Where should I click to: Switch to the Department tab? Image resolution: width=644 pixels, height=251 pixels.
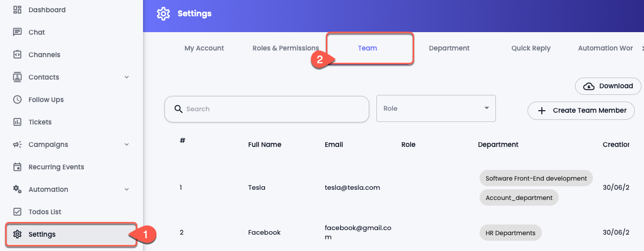coord(449,48)
